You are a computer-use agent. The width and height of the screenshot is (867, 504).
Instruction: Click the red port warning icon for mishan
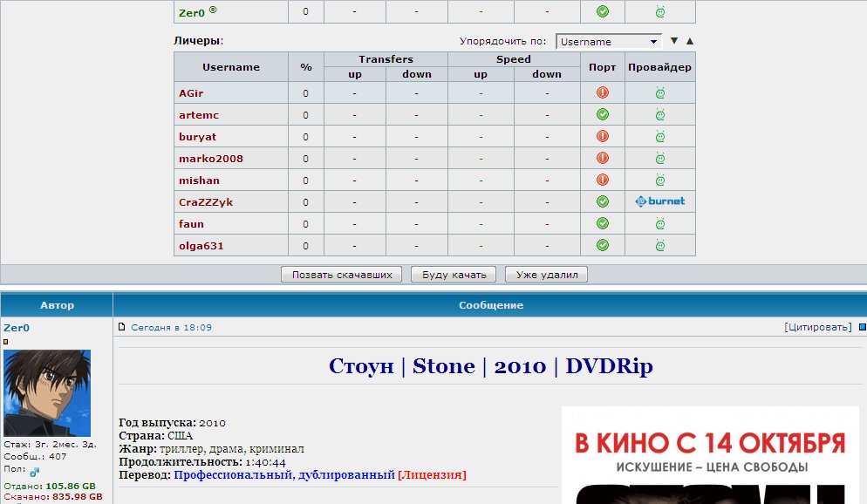point(602,180)
